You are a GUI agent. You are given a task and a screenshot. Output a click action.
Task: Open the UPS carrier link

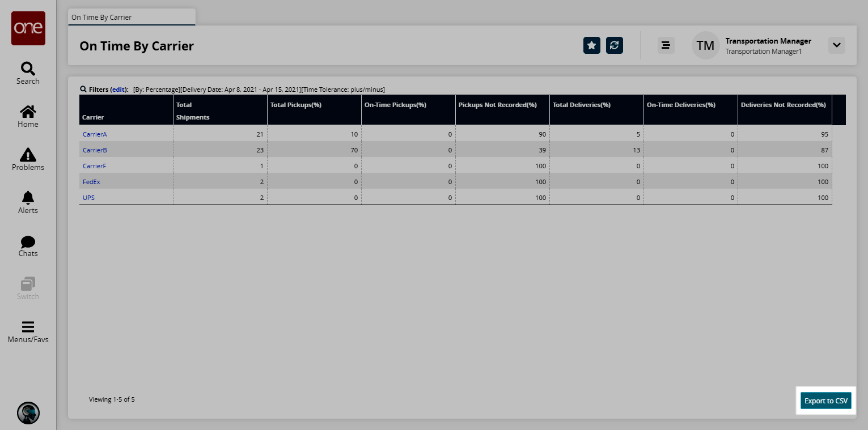coord(89,198)
